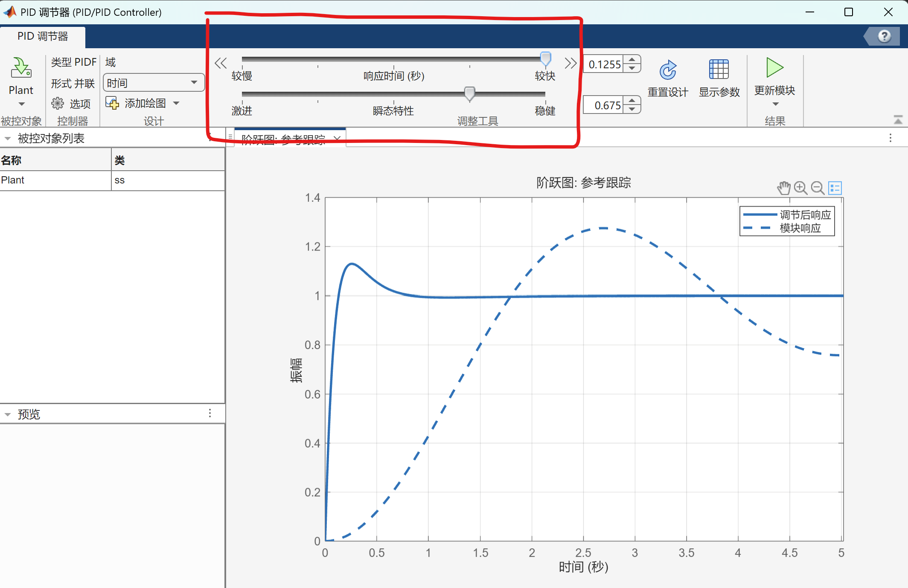Click the slower response double-left arrows

point(221,63)
